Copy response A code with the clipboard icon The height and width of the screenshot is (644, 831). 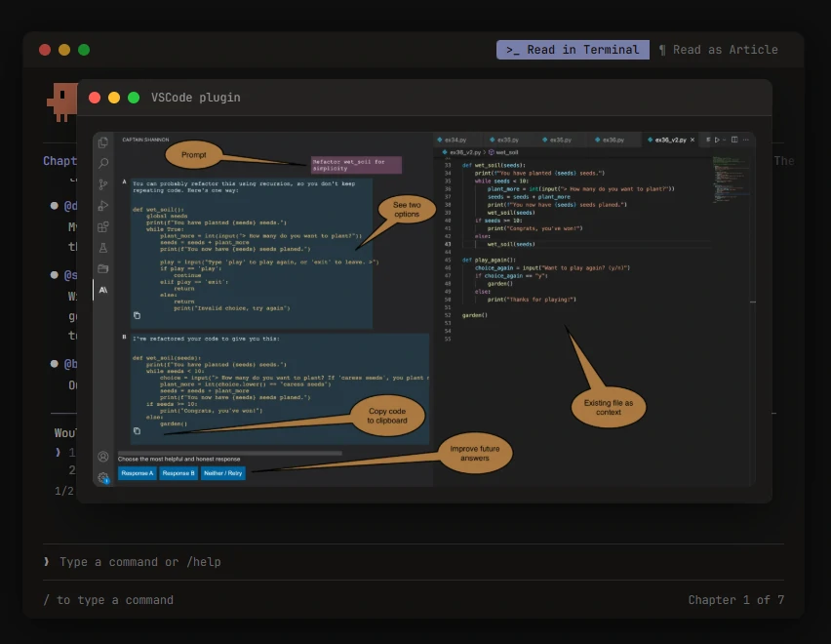137,315
